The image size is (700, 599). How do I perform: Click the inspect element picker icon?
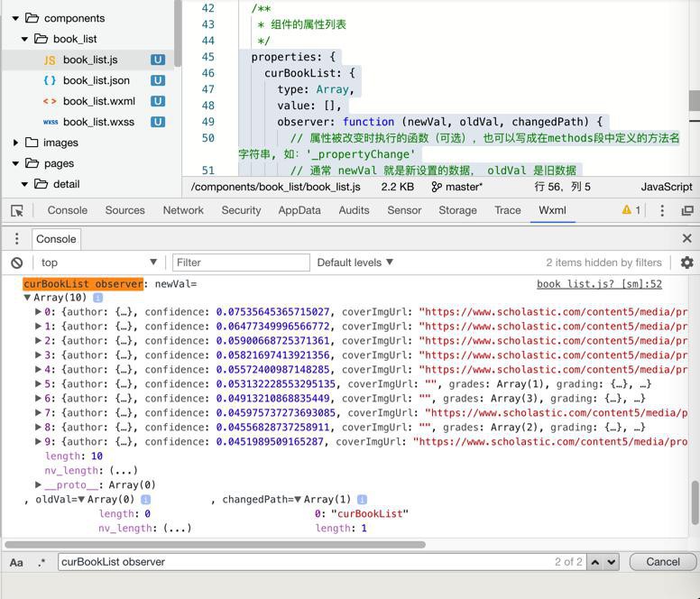tap(17, 210)
